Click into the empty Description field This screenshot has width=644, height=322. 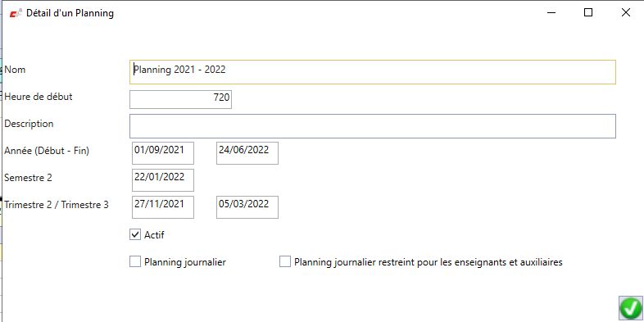click(x=373, y=126)
